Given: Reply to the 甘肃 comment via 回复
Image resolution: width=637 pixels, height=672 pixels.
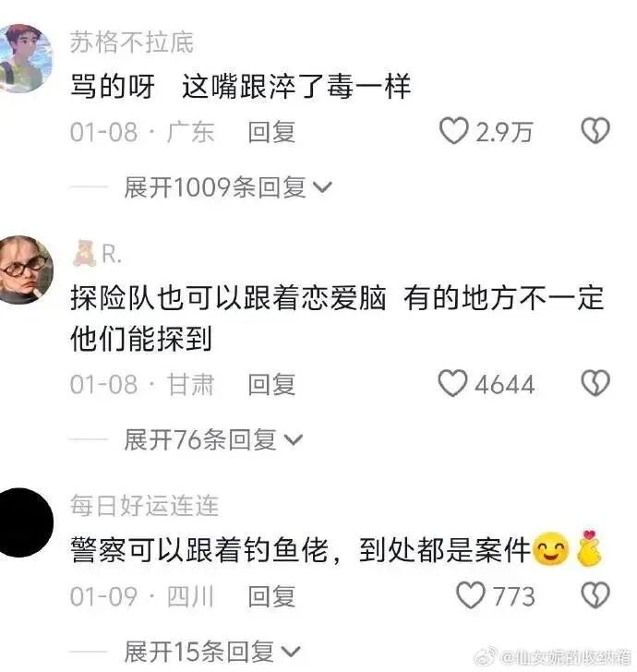Looking at the screenshot, I should pyautogui.click(x=271, y=384).
